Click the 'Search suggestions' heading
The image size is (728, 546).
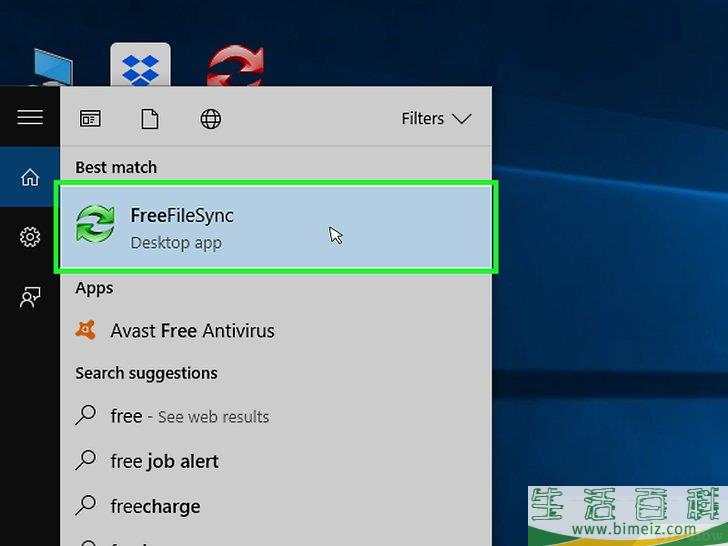pyautogui.click(x=146, y=373)
